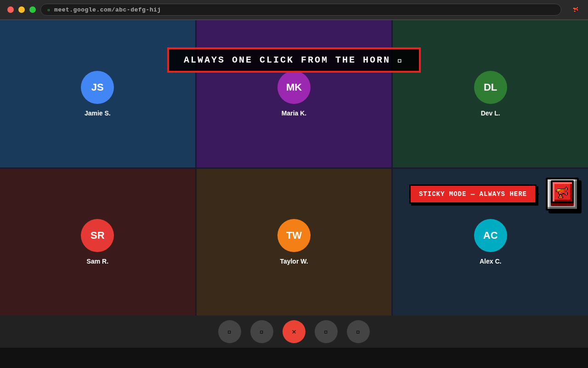Click the pixel horn sticky button
This screenshot has width=588, height=368.
562,193
